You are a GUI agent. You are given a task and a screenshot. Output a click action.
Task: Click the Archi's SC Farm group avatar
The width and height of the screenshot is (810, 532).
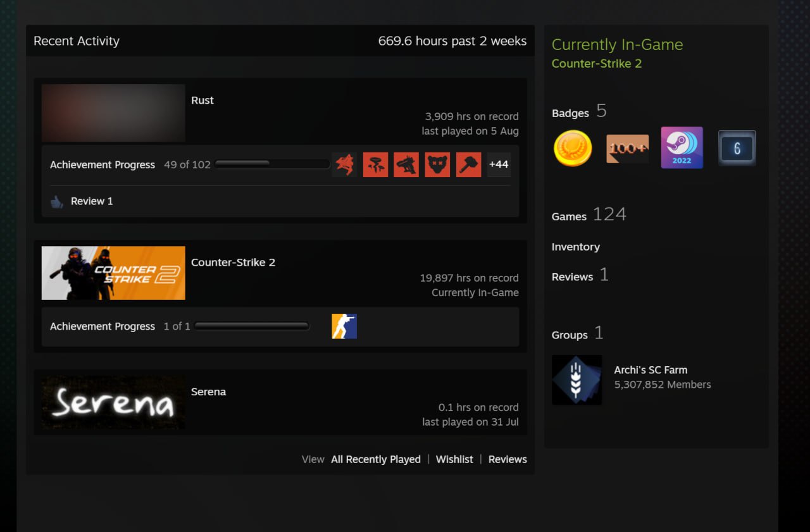tap(577, 380)
